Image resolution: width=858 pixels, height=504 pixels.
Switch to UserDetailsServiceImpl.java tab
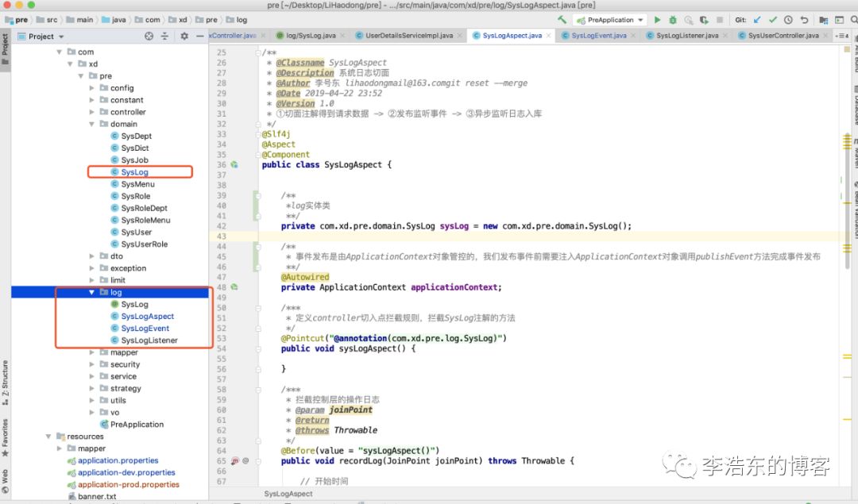click(409, 36)
